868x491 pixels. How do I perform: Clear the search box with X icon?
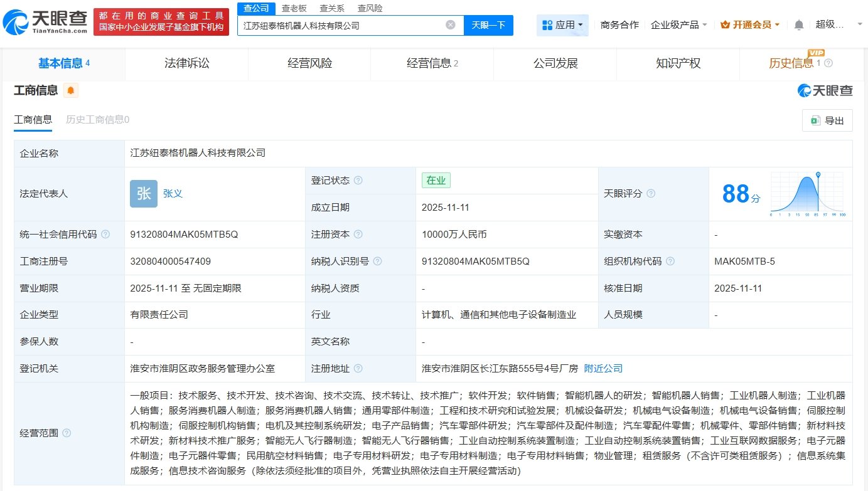(451, 25)
